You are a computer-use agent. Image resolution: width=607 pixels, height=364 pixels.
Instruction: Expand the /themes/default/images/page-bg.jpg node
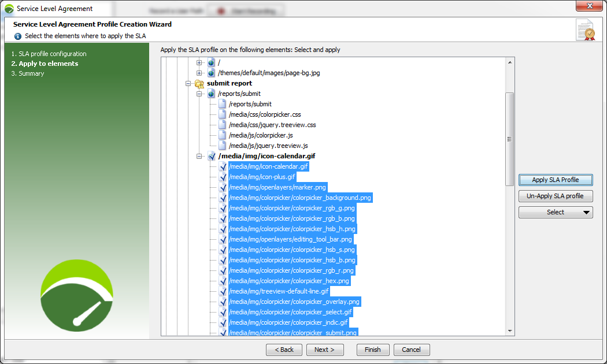(x=199, y=73)
